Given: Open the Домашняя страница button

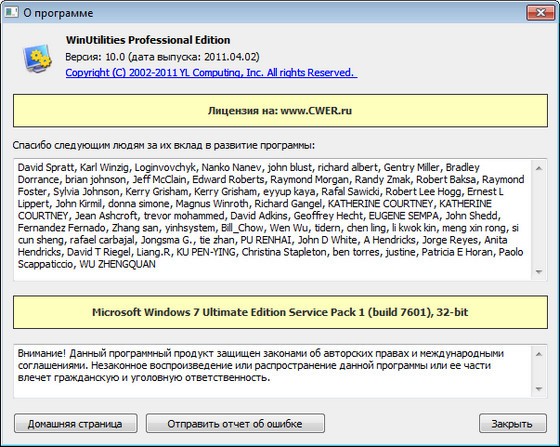Looking at the screenshot, I should pos(76,423).
